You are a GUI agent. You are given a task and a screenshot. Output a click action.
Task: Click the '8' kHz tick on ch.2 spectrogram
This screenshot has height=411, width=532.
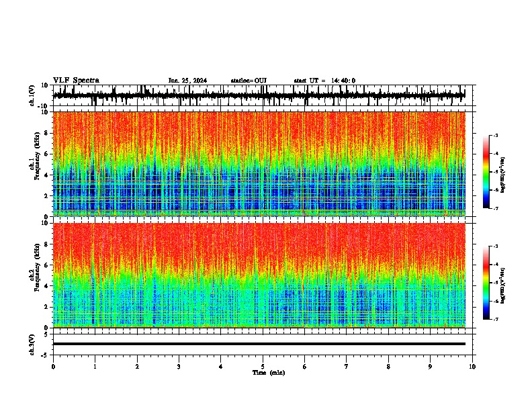(46, 244)
